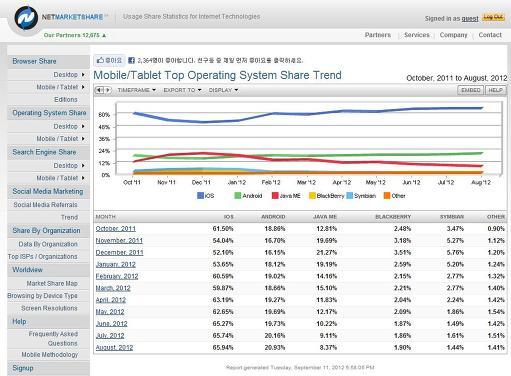The width and height of the screenshot is (511, 376).
Task: Expand Desktop submenu under Operating System Share
Action: 69,126
